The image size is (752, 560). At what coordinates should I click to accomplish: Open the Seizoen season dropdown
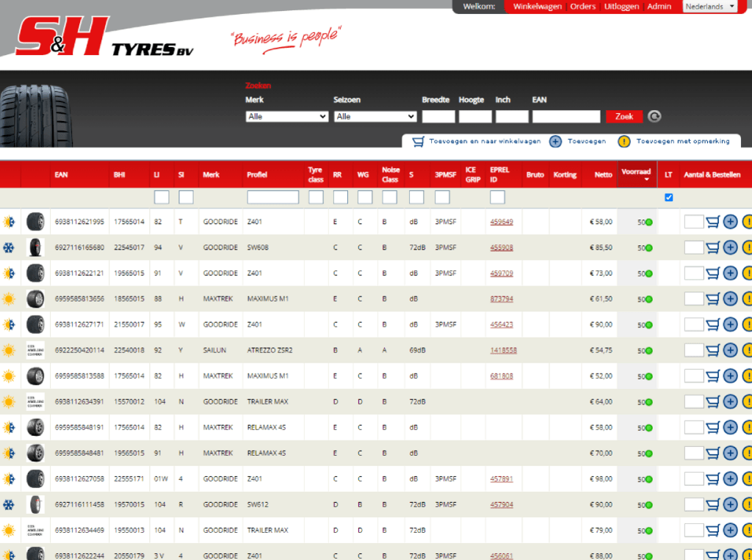[x=375, y=117]
